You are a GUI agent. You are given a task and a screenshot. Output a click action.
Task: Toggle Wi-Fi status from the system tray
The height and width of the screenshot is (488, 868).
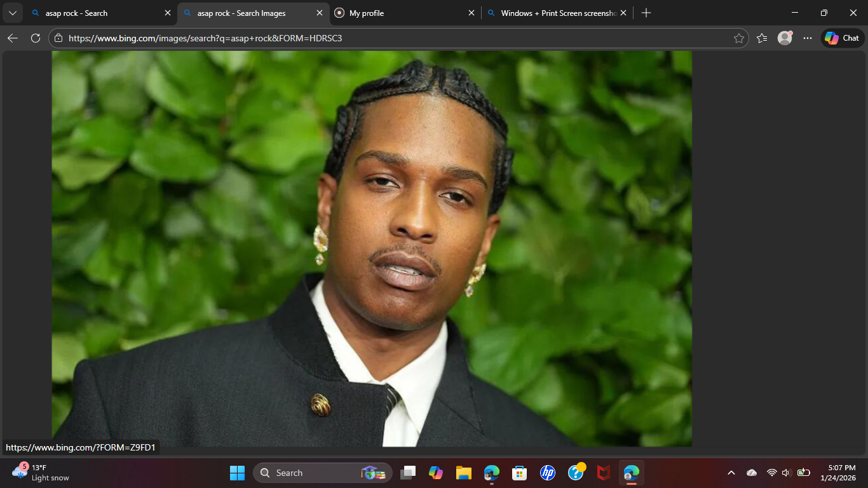(x=772, y=473)
